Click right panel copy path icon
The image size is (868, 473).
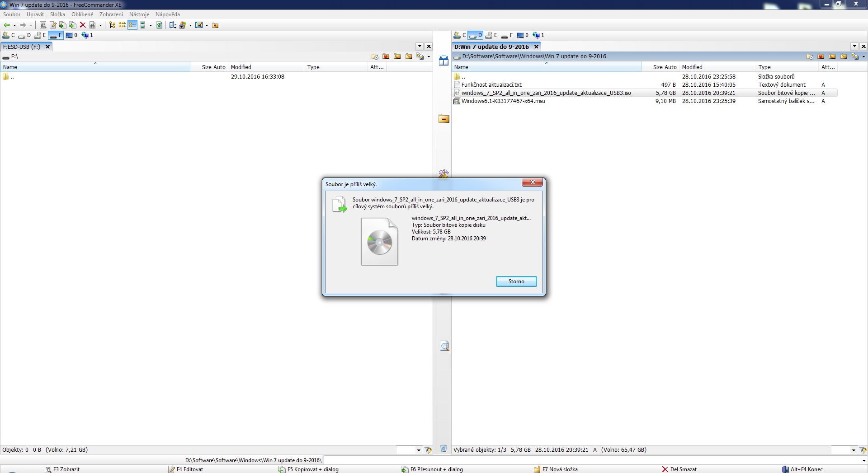854,56
